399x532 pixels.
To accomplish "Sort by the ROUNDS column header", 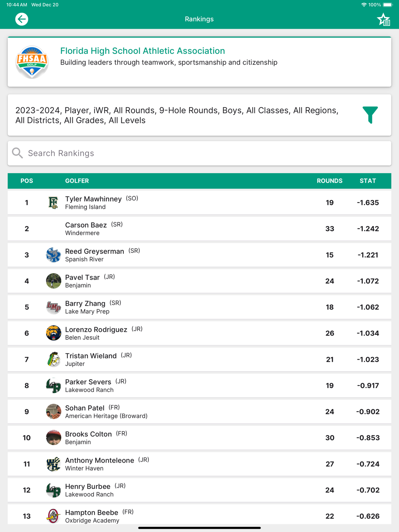I will click(329, 181).
